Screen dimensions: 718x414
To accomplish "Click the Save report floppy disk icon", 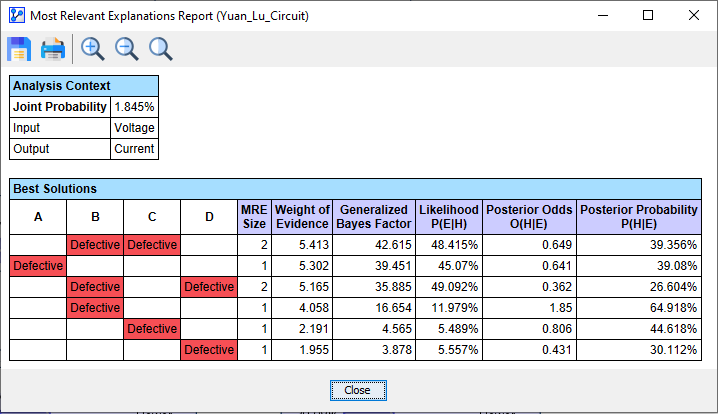I will 19,49.
